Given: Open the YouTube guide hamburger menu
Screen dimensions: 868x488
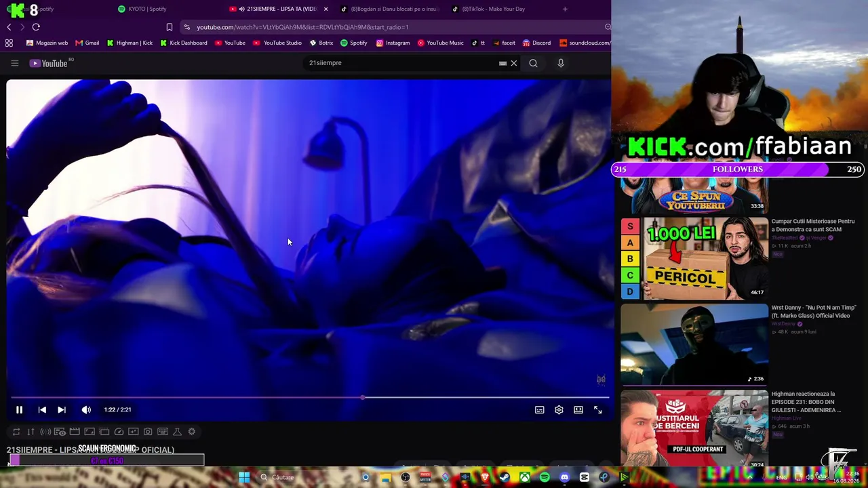Looking at the screenshot, I should [14, 63].
